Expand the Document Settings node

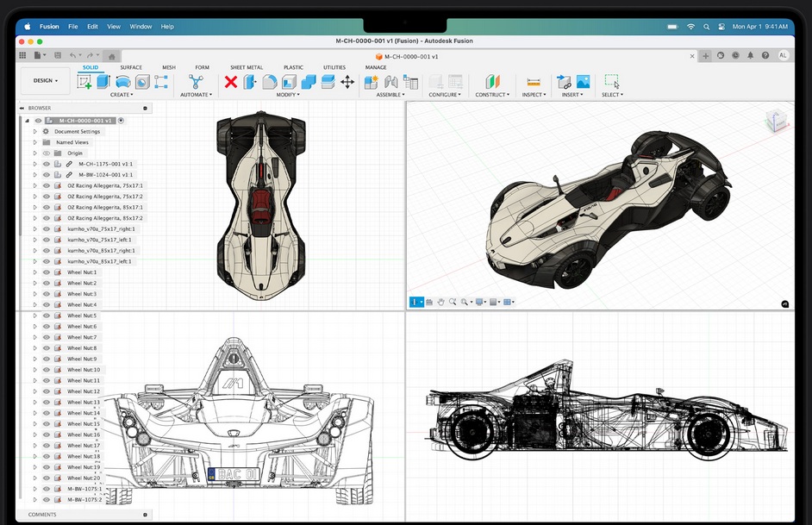point(34,132)
